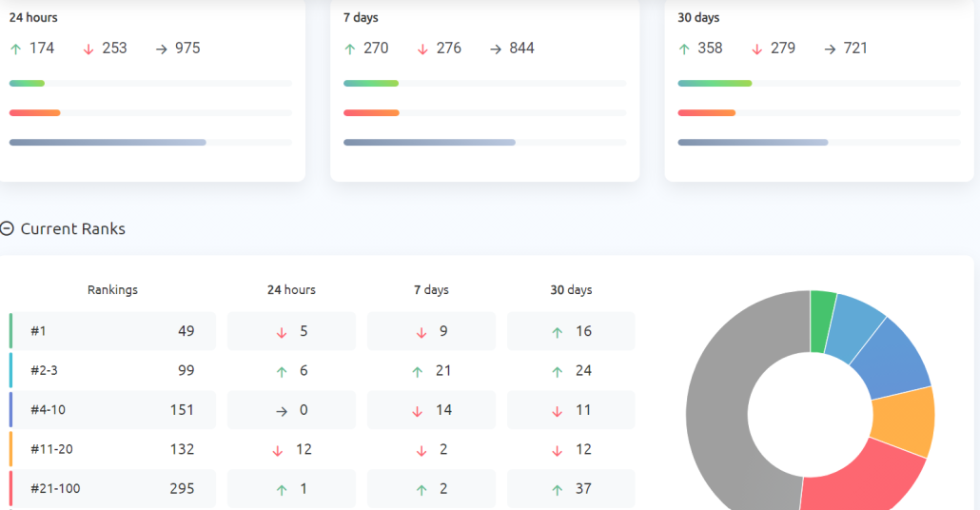Click the 24 hours summary card title
This screenshot has width=980, height=510.
(33, 17)
